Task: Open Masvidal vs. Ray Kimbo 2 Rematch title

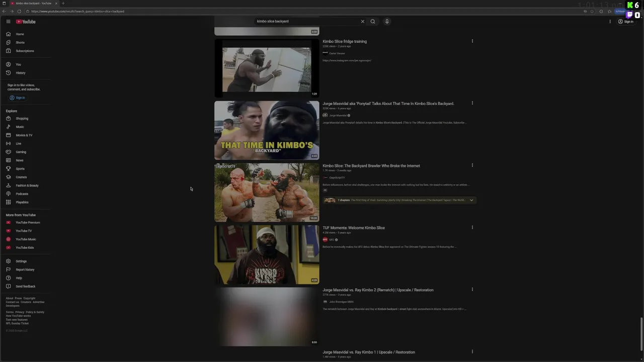Action: click(x=378, y=290)
